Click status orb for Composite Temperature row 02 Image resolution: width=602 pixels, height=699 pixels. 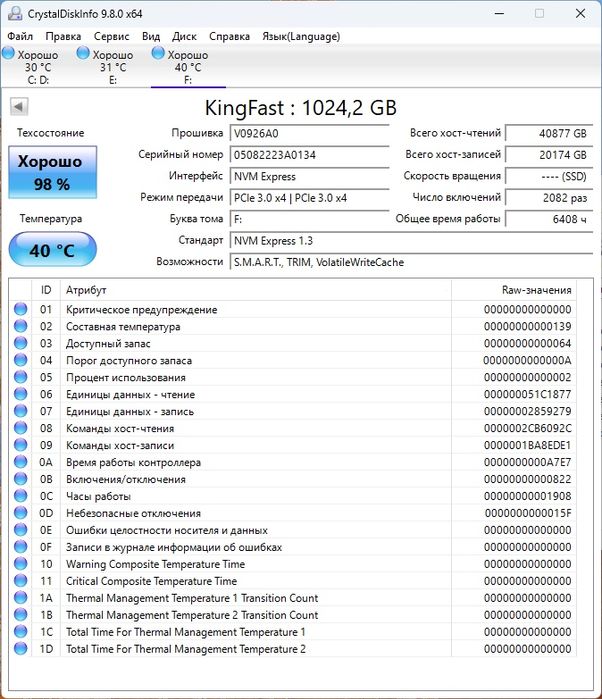[x=21, y=326]
